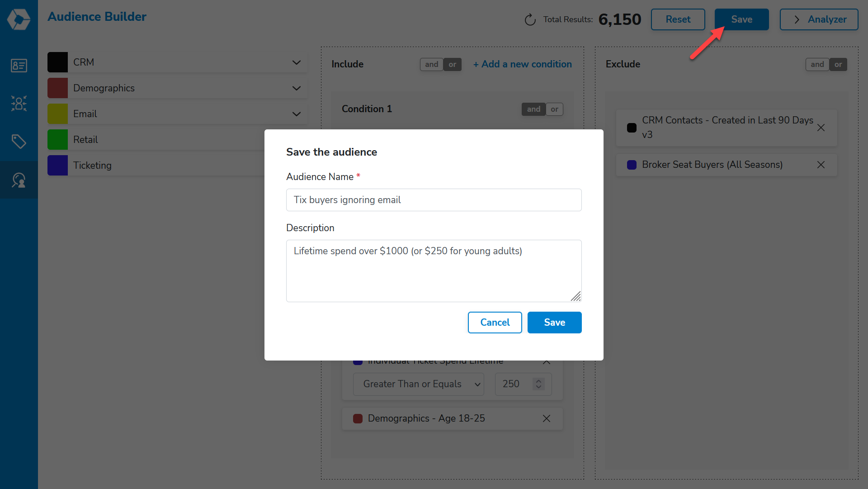
Task: Set Include logic to 'or'
Action: click(453, 64)
